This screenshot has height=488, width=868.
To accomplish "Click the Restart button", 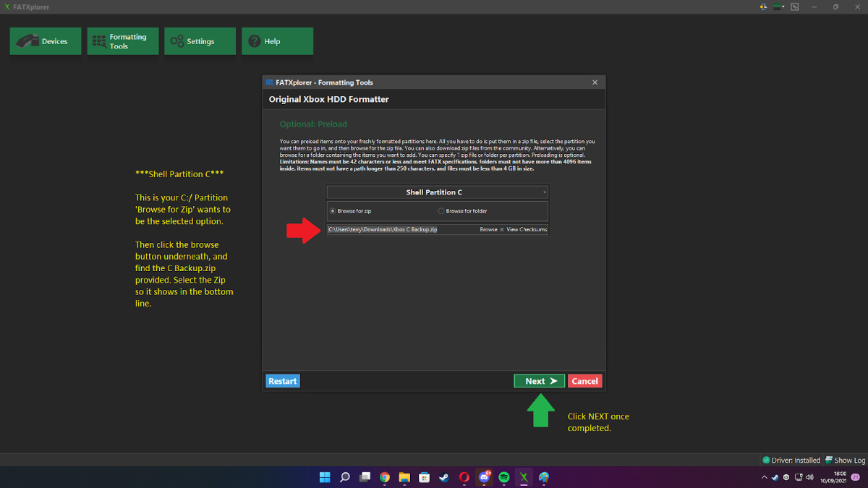I will point(282,381).
